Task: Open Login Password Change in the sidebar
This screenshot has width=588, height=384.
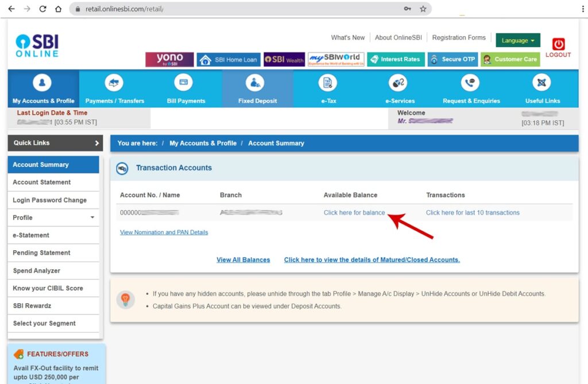Action: pos(53,200)
